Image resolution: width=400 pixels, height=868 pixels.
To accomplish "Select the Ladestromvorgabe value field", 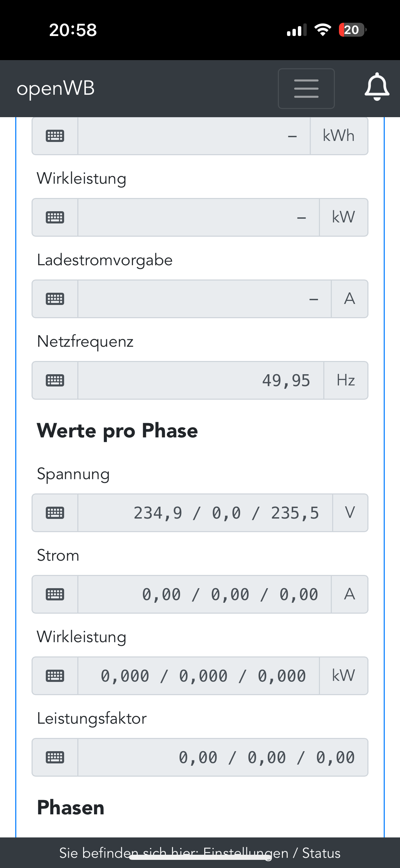I will [x=204, y=299].
